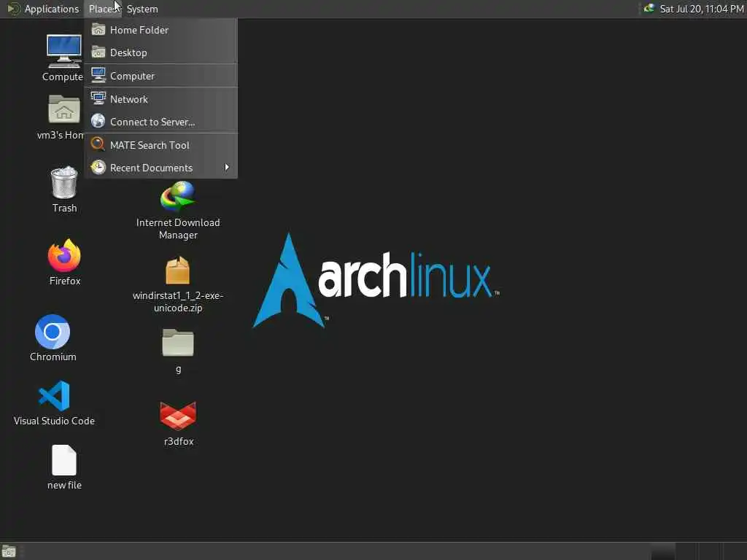Click the workspace switcher in bottom panel
Screen dimensions: 747x560
click(698, 551)
